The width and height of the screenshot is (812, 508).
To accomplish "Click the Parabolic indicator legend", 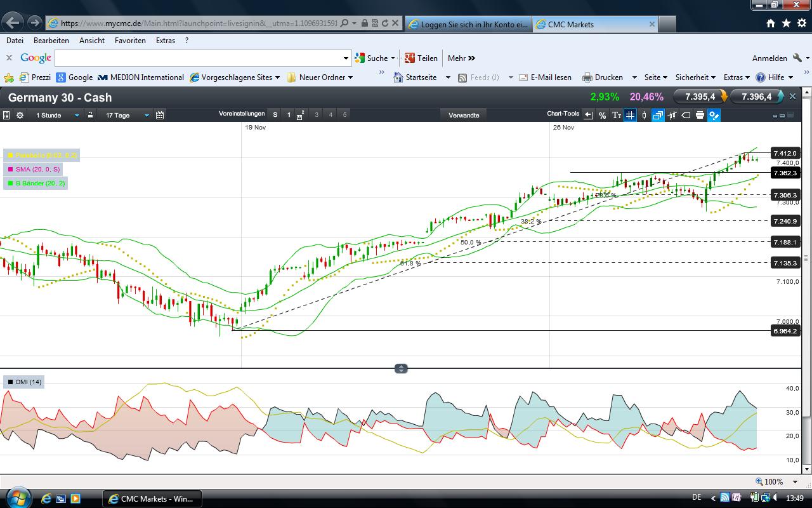I will coord(42,155).
